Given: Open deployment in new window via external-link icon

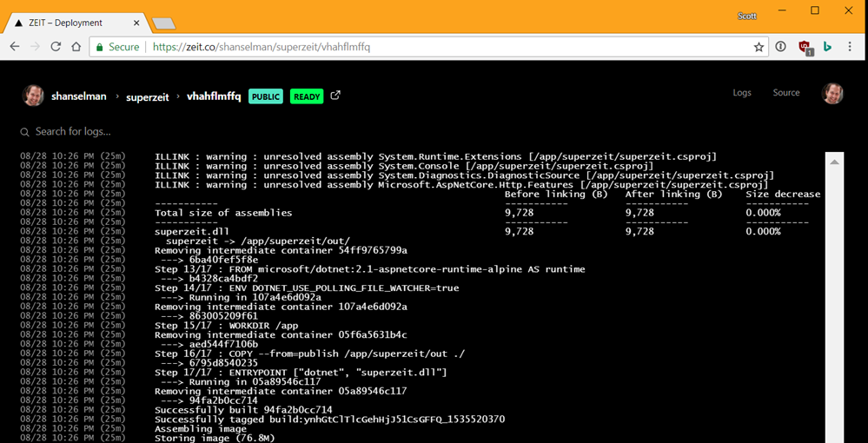Looking at the screenshot, I should [x=335, y=96].
